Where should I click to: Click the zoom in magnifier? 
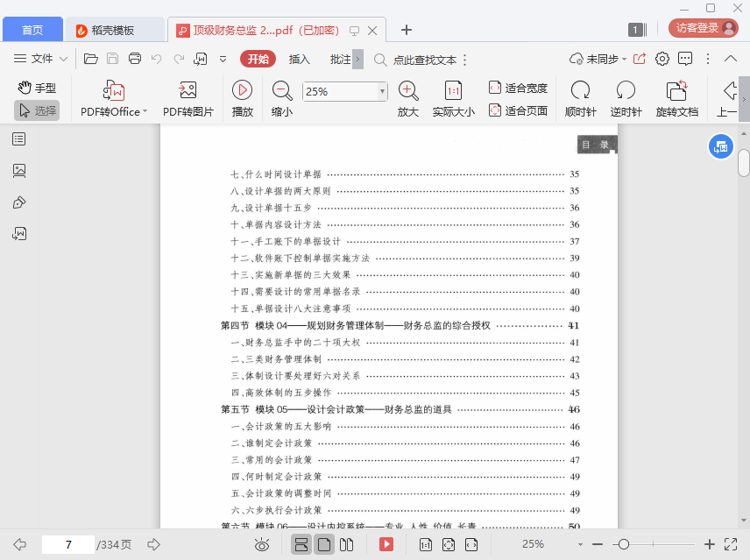tap(408, 99)
